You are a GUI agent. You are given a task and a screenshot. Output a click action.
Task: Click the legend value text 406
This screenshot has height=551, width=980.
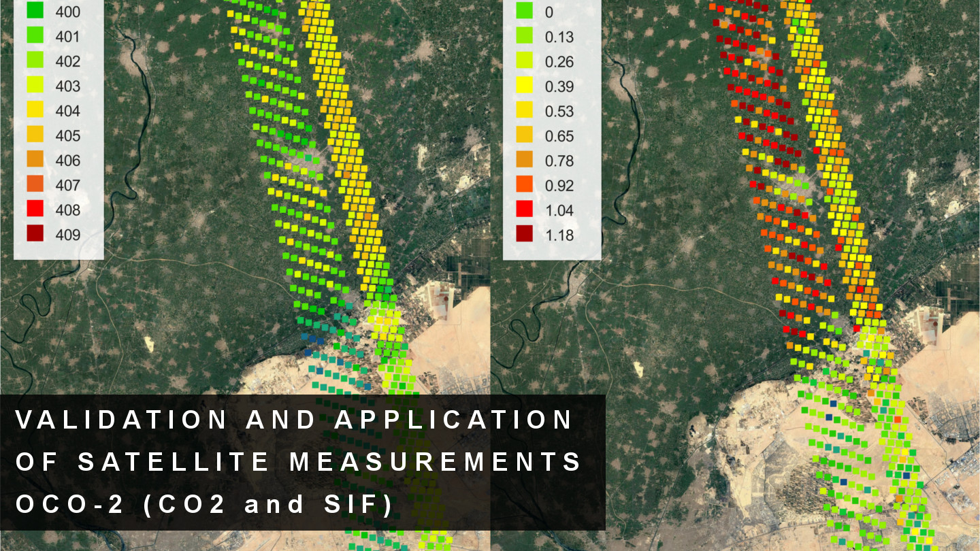point(69,161)
